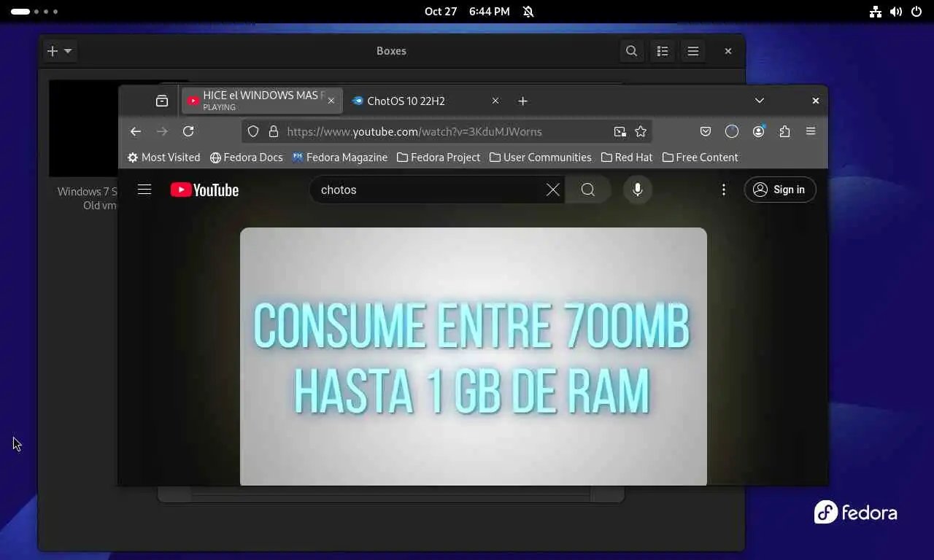Screen dimensions: 934x560
Task: Open tracking protection shield icon
Action: point(253,131)
